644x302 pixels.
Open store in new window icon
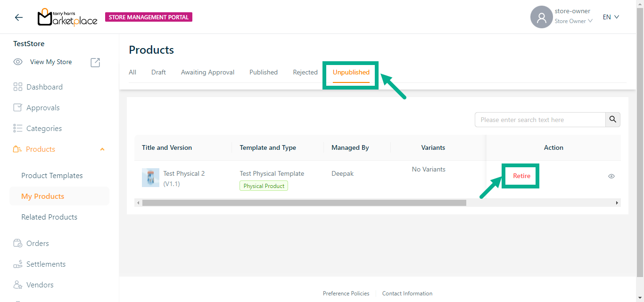(95, 62)
